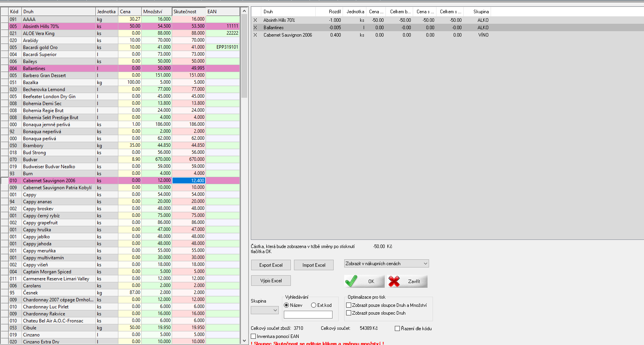The height and width of the screenshot is (345, 644).
Task: Remove Cabernet Sauvignon 2006 using its X icon
Action: coord(255,35)
